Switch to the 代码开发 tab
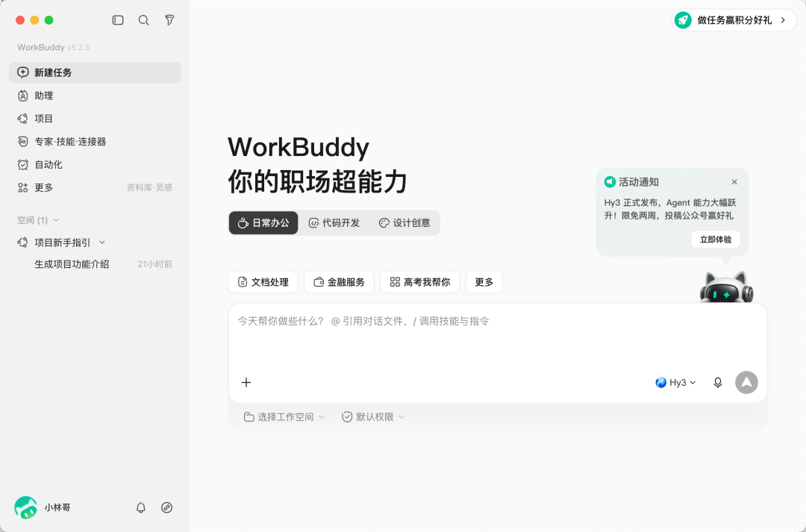This screenshot has height=532, width=806. pyautogui.click(x=334, y=222)
